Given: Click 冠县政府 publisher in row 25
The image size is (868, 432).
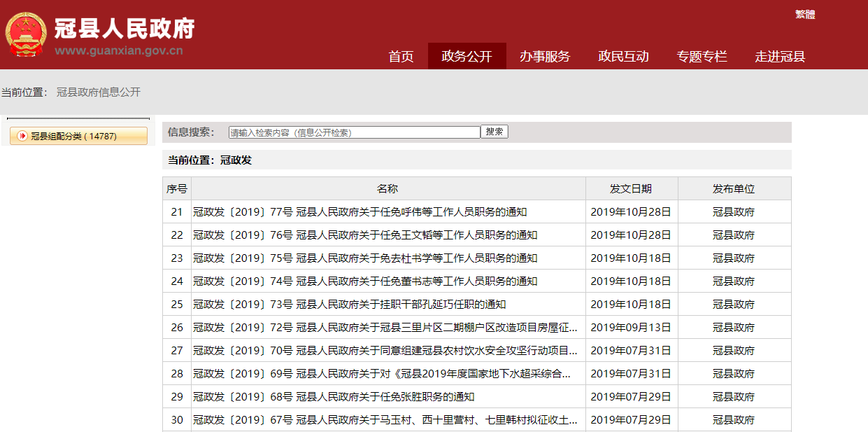Looking at the screenshot, I should click(734, 304).
